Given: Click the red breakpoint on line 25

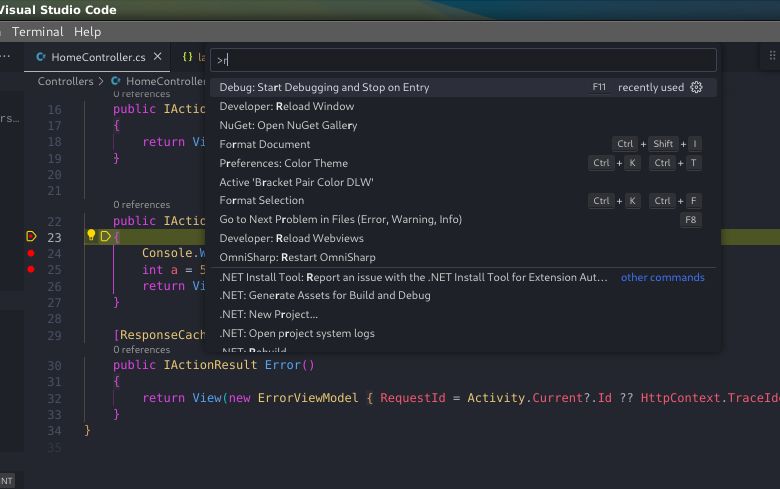Looking at the screenshot, I should (31, 269).
